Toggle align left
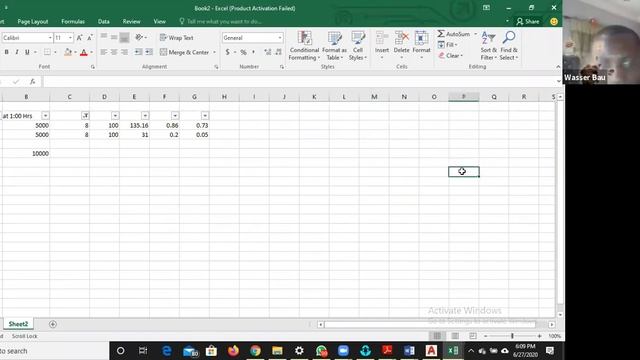Image resolution: width=640 pixels, height=360 pixels. 104,52
